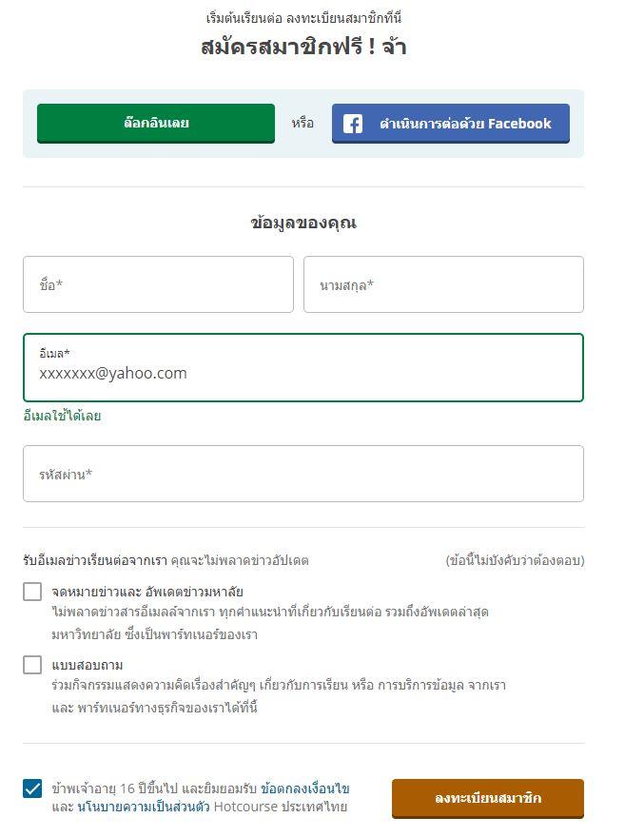Focus the ชื่อ first name field

158,284
